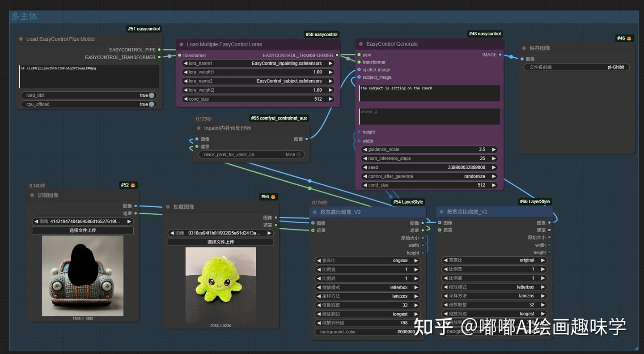Collapse the EasyControl Generate node via its title circle
The image size is (644, 354).
coord(360,44)
